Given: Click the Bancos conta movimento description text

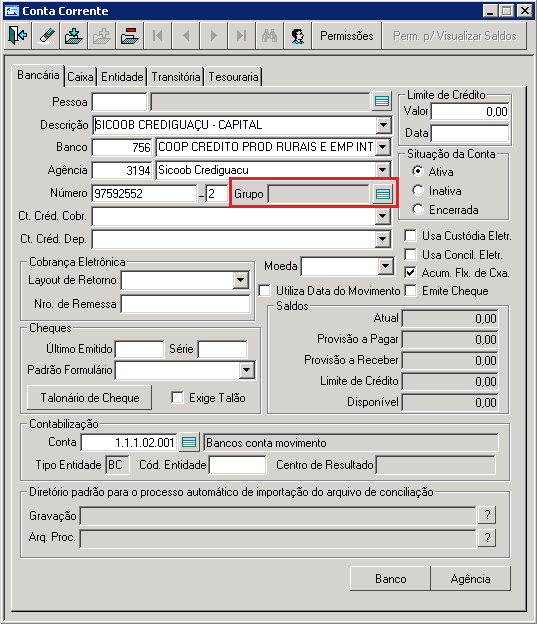Looking at the screenshot, I should pyautogui.click(x=266, y=443).
